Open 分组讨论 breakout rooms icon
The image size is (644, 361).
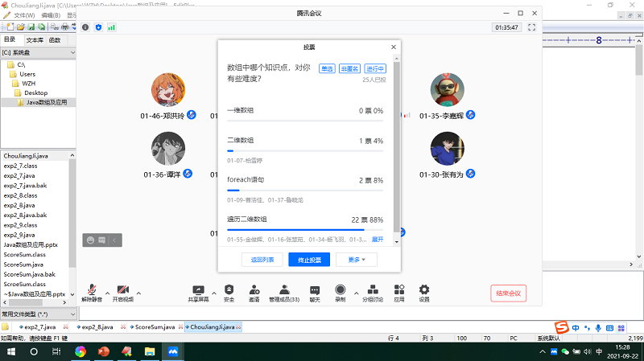pyautogui.click(x=372, y=289)
